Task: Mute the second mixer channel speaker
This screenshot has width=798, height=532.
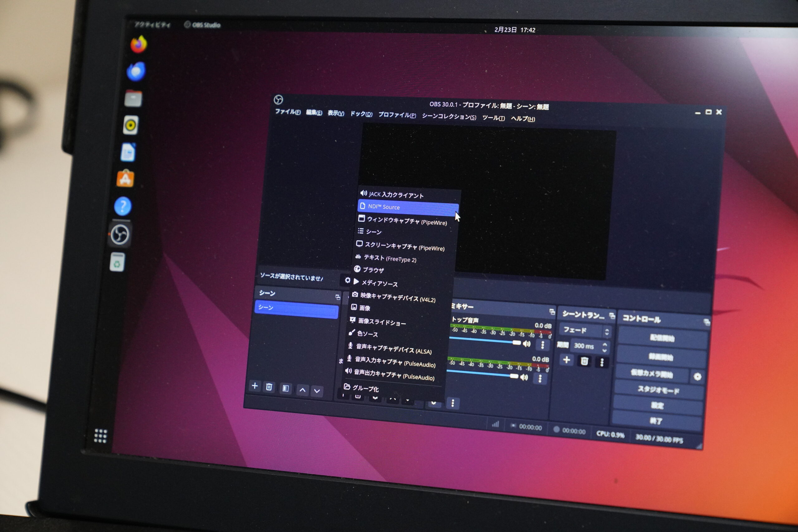Action: click(x=524, y=377)
